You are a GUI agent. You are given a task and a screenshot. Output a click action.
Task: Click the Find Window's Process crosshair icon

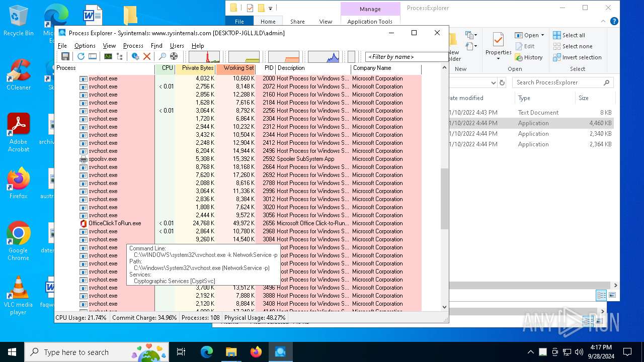click(174, 56)
